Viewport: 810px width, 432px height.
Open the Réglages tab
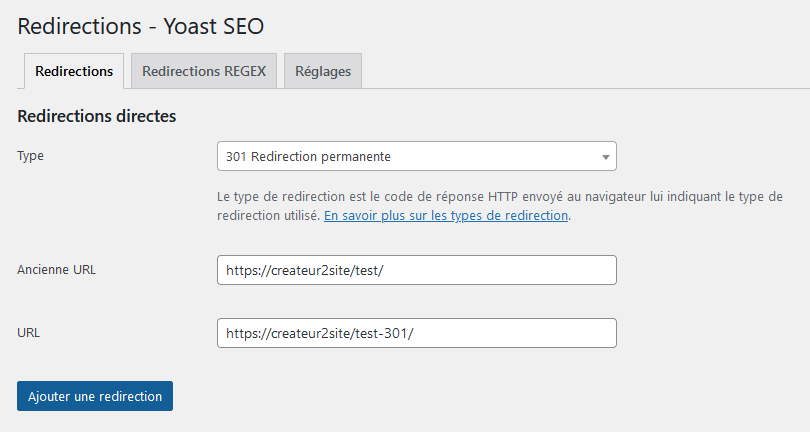coord(323,72)
